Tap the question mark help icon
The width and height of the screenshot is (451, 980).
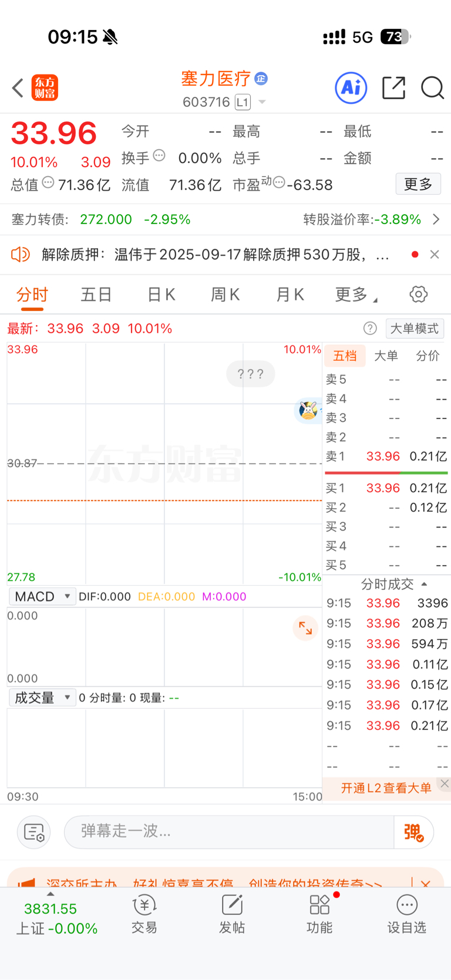(370, 328)
